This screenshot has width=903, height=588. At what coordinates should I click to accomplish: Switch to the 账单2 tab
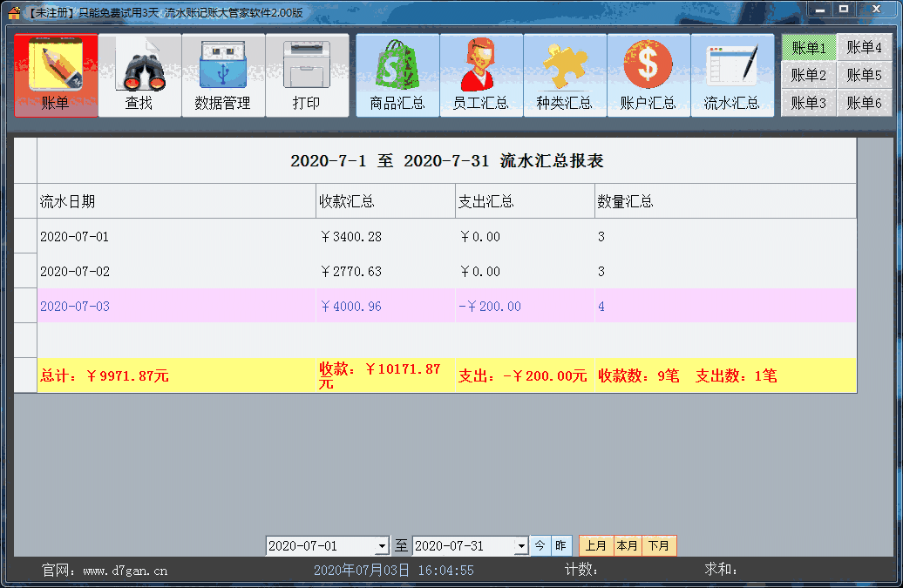(x=808, y=74)
